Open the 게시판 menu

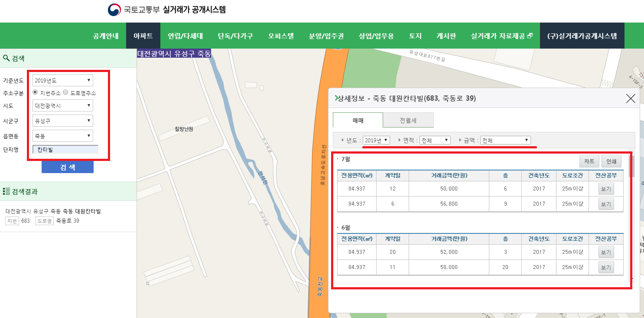pos(446,36)
